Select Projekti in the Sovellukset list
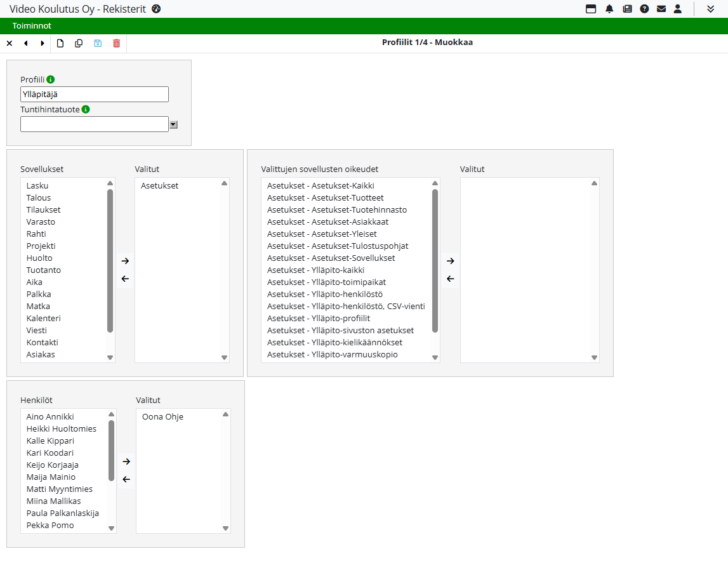Image resolution: width=728 pixels, height=563 pixels. coord(41,246)
